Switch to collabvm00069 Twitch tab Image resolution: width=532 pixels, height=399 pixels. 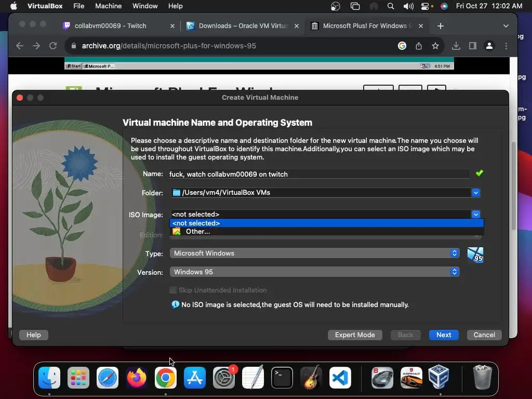click(110, 26)
